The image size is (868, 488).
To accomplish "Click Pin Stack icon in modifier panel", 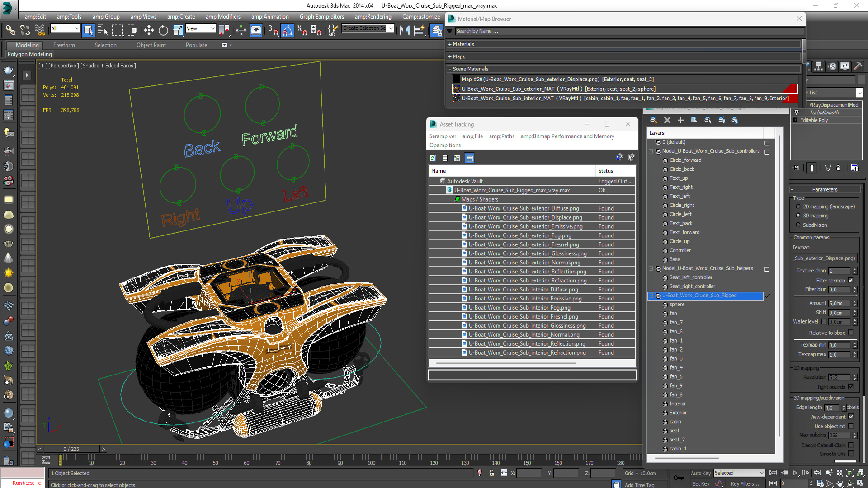I will (796, 168).
